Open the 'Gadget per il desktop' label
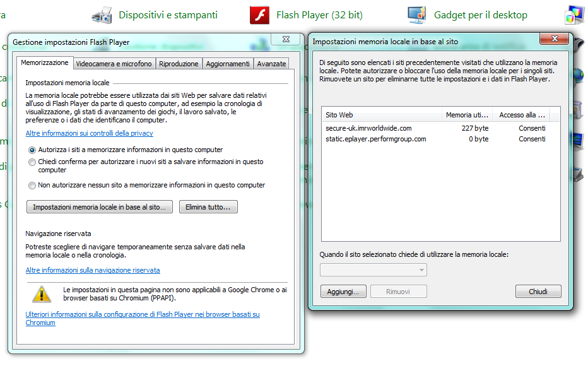 tap(481, 15)
